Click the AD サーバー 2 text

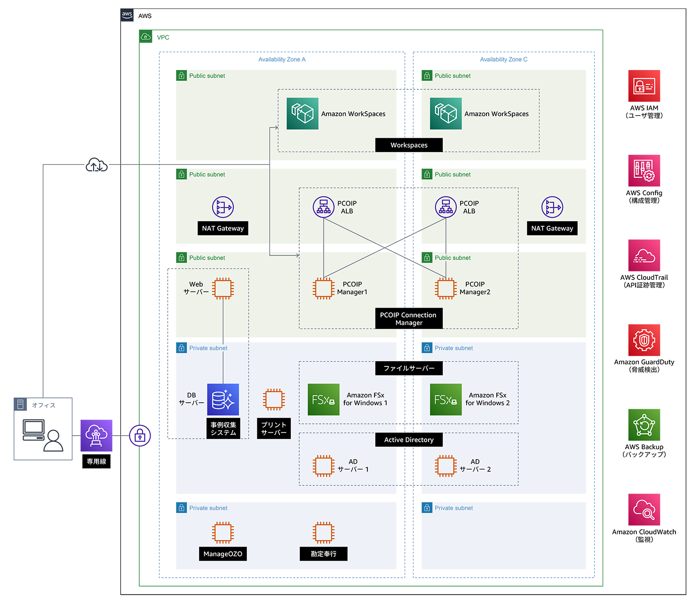(x=475, y=465)
